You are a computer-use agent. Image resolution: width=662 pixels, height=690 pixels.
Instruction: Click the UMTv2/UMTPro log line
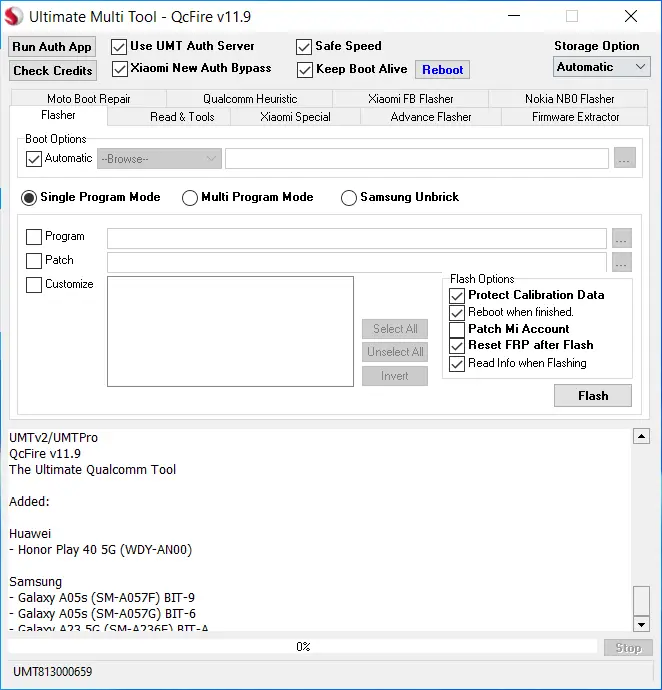pyautogui.click(x=53, y=437)
